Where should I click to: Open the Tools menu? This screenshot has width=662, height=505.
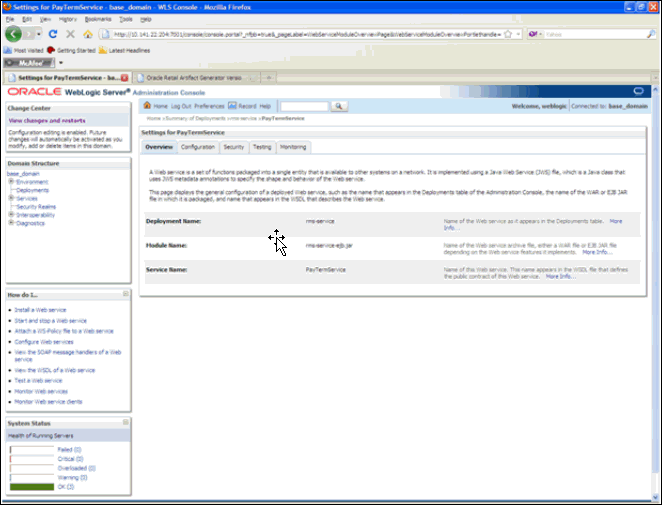click(x=126, y=19)
